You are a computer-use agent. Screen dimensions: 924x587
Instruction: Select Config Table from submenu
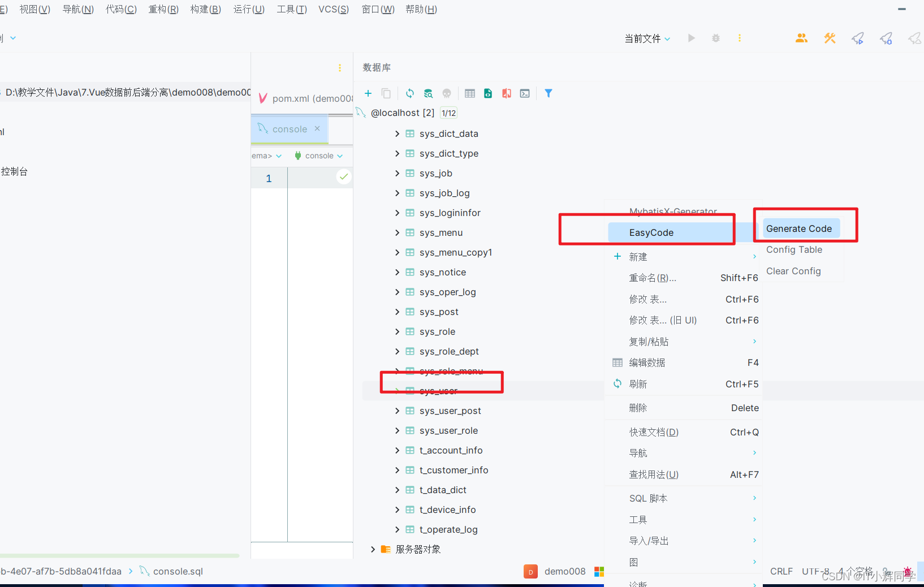point(794,249)
